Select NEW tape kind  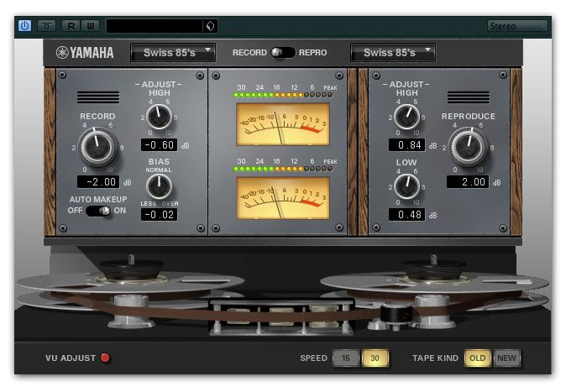(x=507, y=358)
